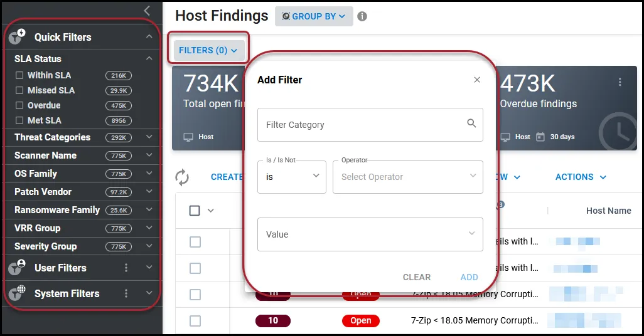Expand the Patch Vendor group

149,191
